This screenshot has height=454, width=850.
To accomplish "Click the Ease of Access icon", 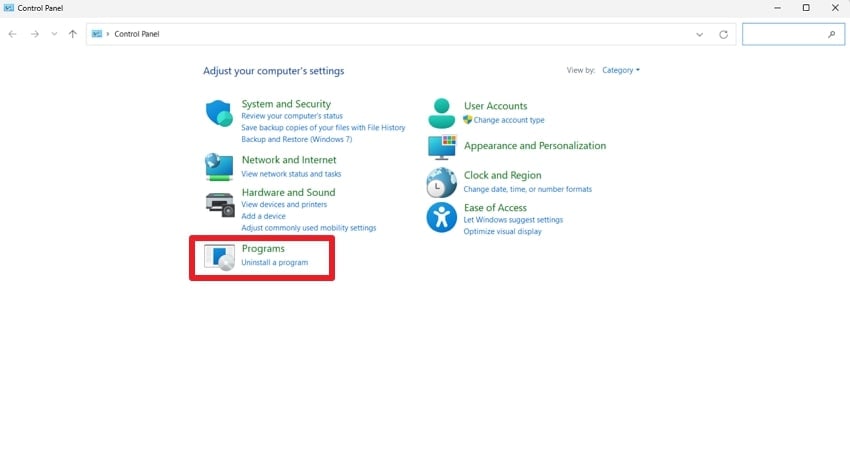I will coord(441,217).
